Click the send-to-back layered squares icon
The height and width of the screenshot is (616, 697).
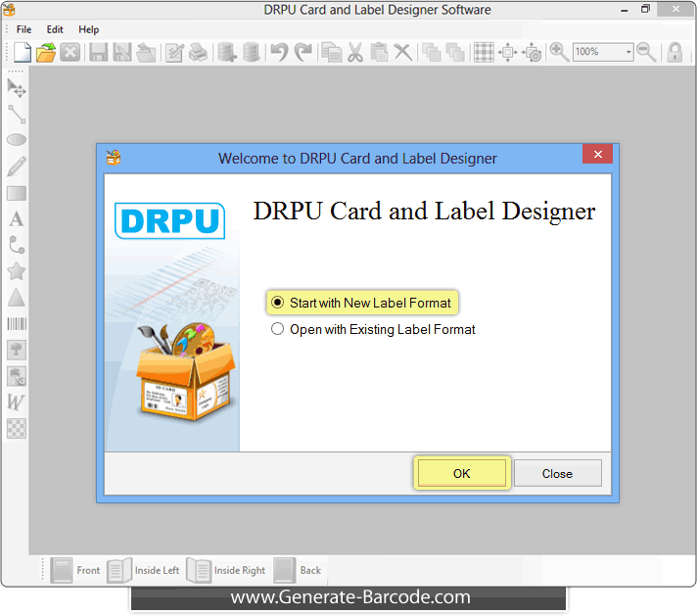point(455,52)
